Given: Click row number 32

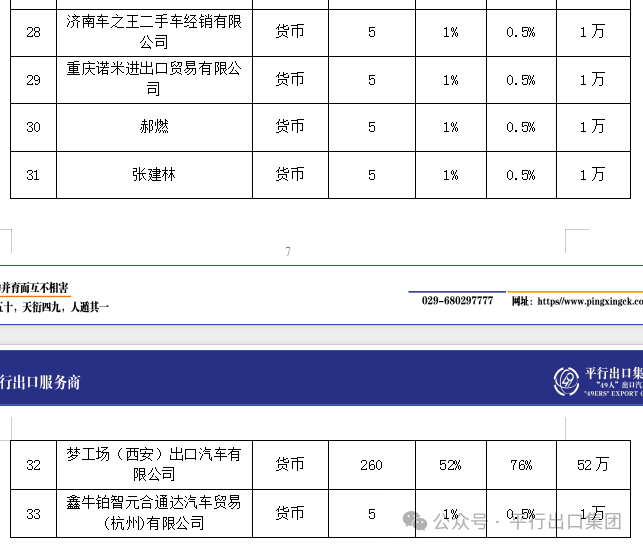Looking at the screenshot, I should point(33,465).
